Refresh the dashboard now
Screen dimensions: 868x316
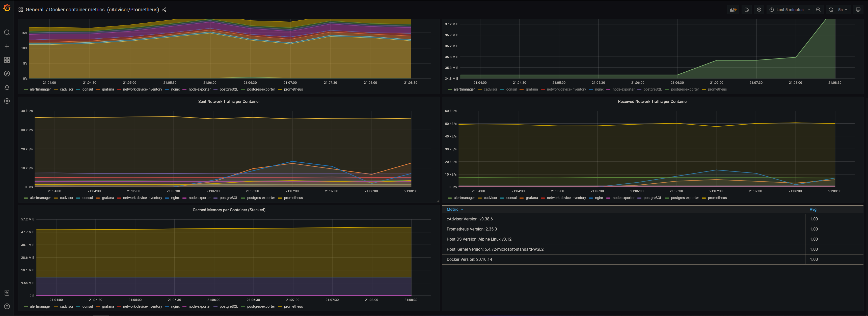click(x=831, y=10)
